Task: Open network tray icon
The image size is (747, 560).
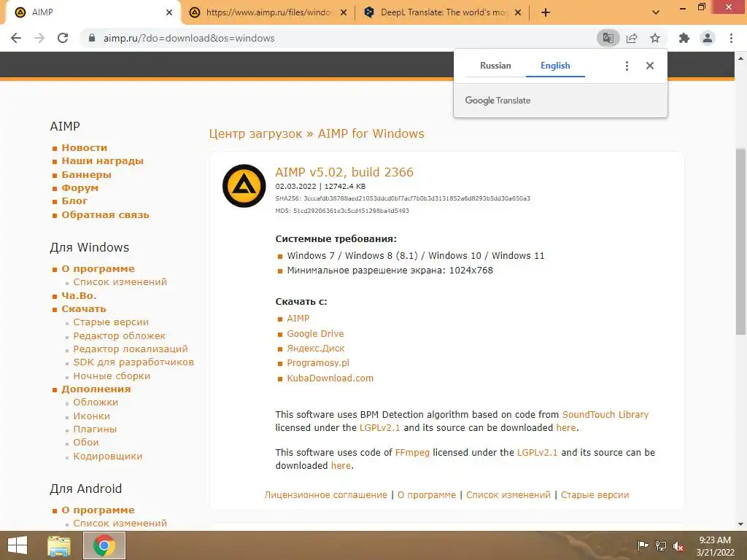Action: (x=661, y=545)
